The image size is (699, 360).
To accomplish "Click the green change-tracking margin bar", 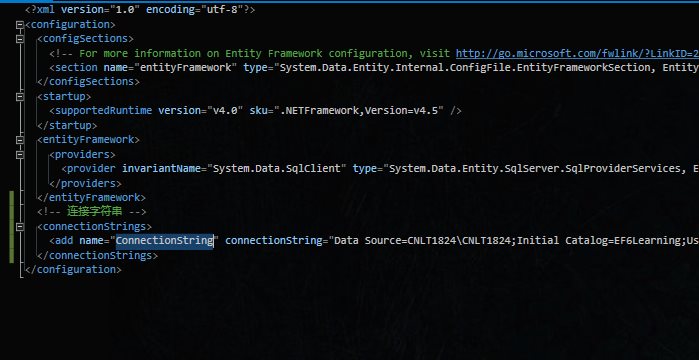I will [x=12, y=226].
